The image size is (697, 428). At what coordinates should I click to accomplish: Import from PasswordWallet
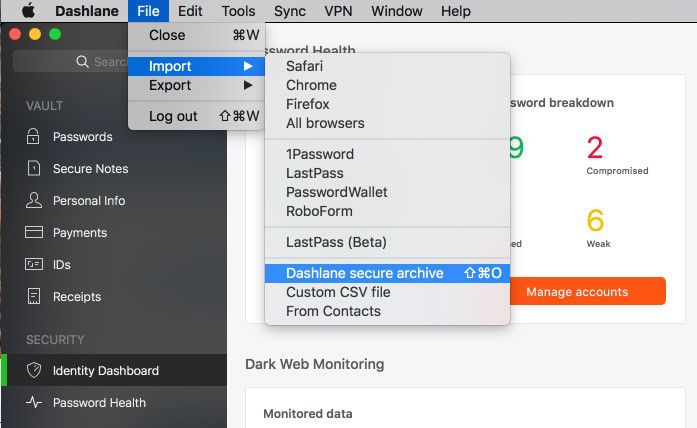pyautogui.click(x=387, y=192)
